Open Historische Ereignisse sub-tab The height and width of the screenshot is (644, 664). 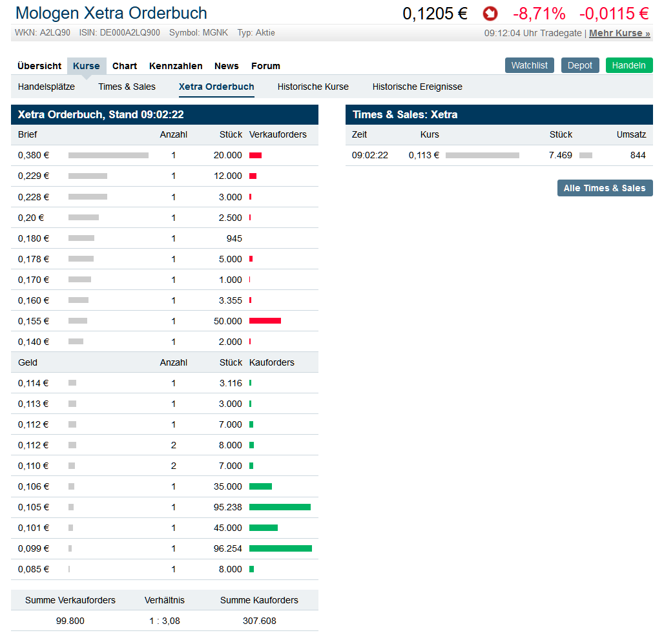click(x=417, y=87)
